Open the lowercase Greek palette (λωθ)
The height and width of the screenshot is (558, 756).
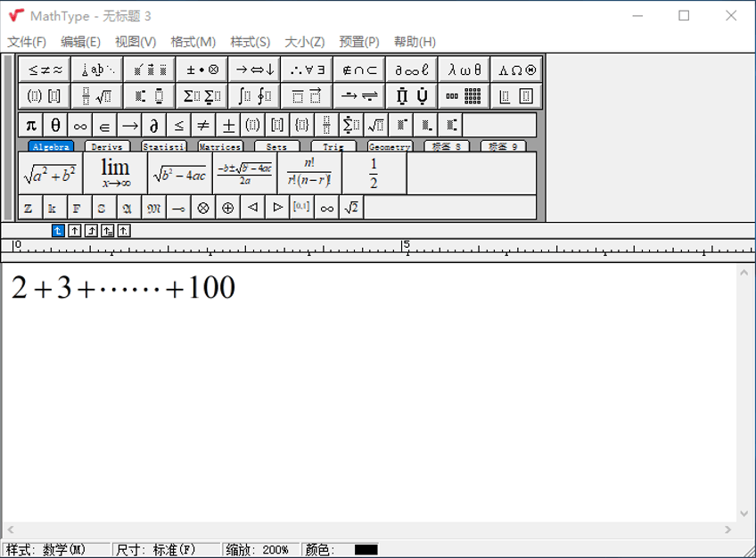(x=464, y=70)
